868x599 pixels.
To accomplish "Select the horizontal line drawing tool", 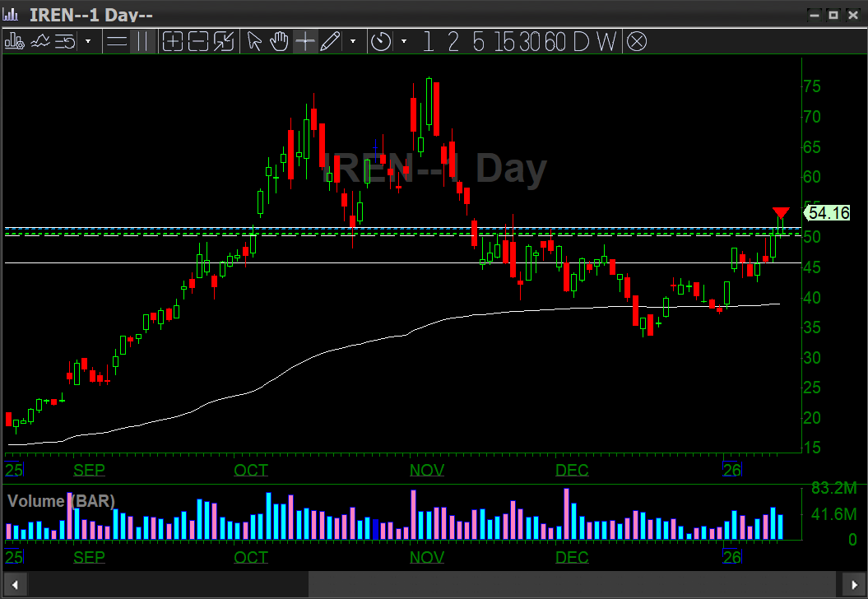I will click(117, 41).
